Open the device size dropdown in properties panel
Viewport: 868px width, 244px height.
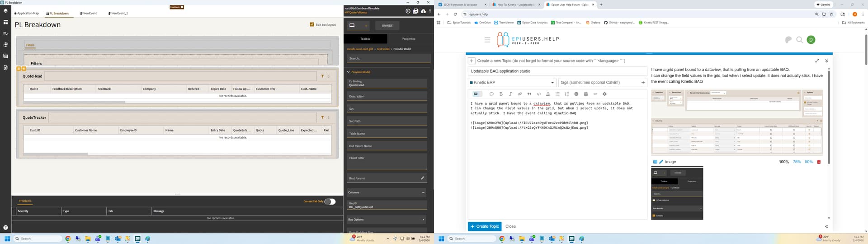[358, 26]
